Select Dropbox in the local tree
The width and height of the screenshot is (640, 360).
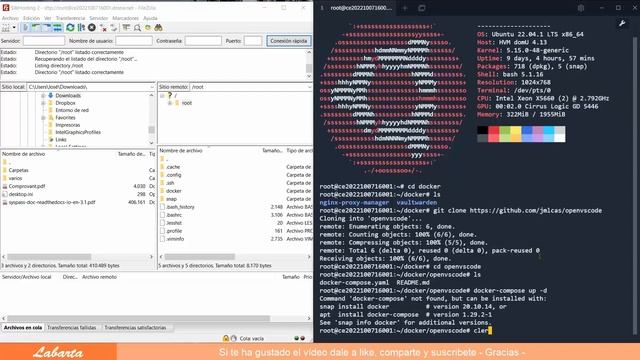[x=65, y=103]
